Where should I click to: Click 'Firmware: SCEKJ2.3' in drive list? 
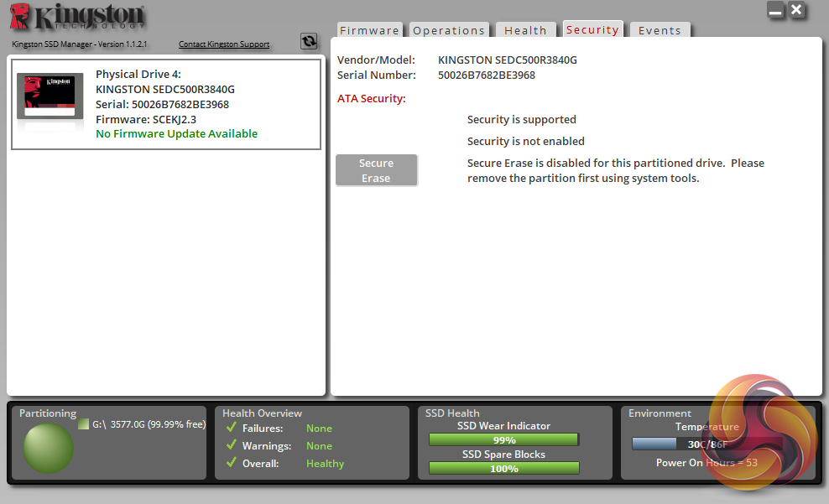coord(146,119)
